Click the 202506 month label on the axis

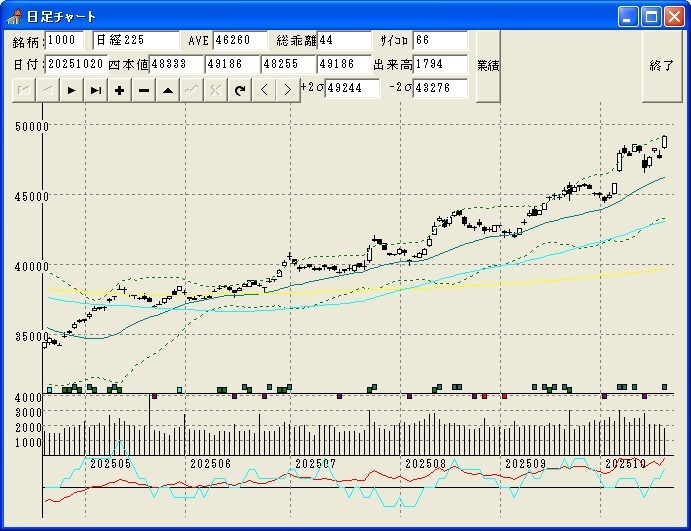[211, 464]
